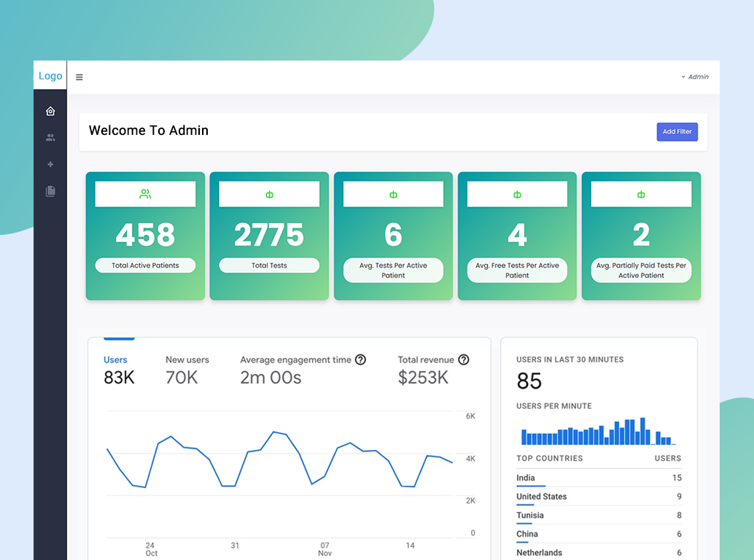
Task: Click the Tunisia country row
Action: click(599, 516)
